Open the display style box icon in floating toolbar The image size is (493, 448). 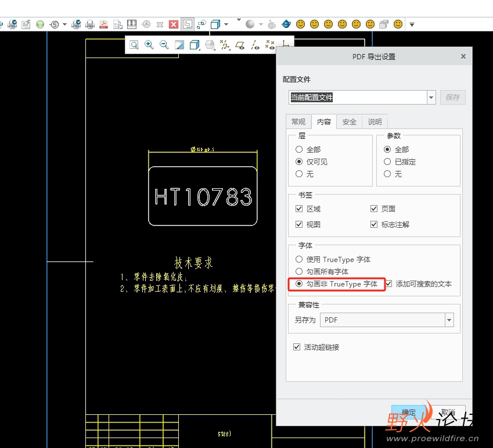pos(195,45)
